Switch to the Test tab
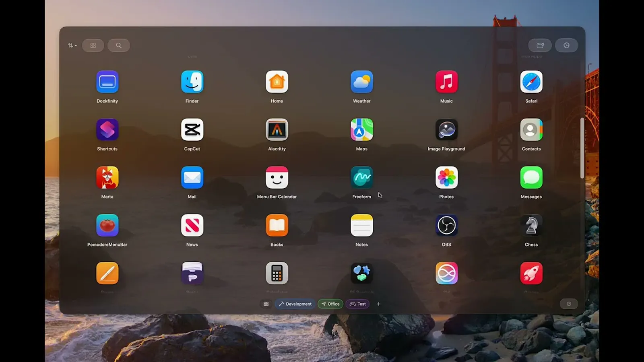This screenshot has width=644, height=362. (x=357, y=304)
